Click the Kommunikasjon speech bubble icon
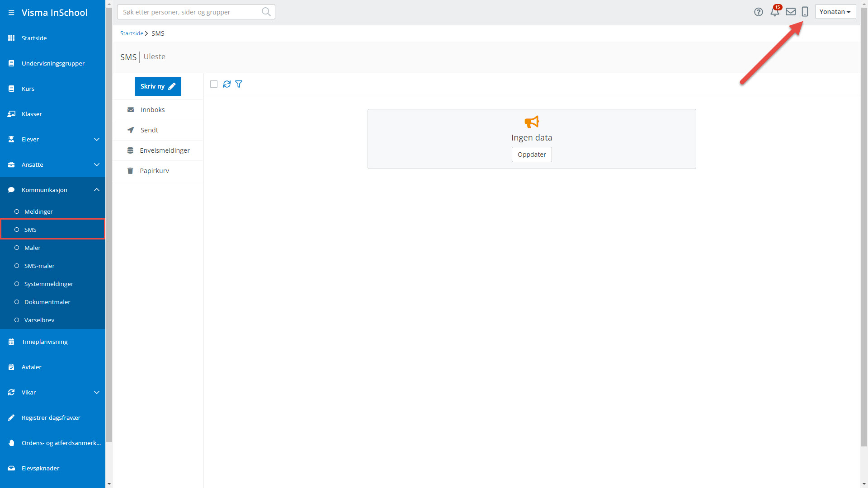The image size is (868, 488). point(11,190)
